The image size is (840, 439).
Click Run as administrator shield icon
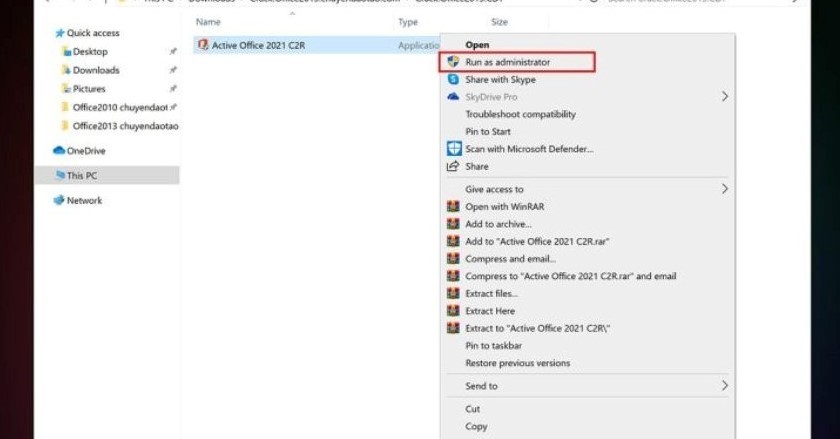(453, 62)
